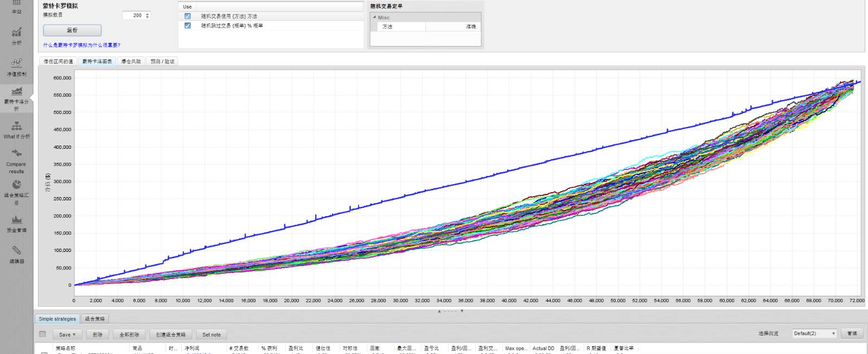Toggle 随机跳过交易 (概率) % 概率 checkbox
Screen dimensions: 868x354
[188, 26]
